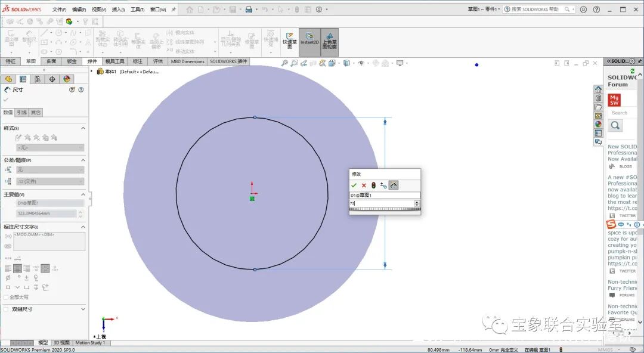
Task: Open the tolerance type 无 dropdown
Action: tap(50, 170)
